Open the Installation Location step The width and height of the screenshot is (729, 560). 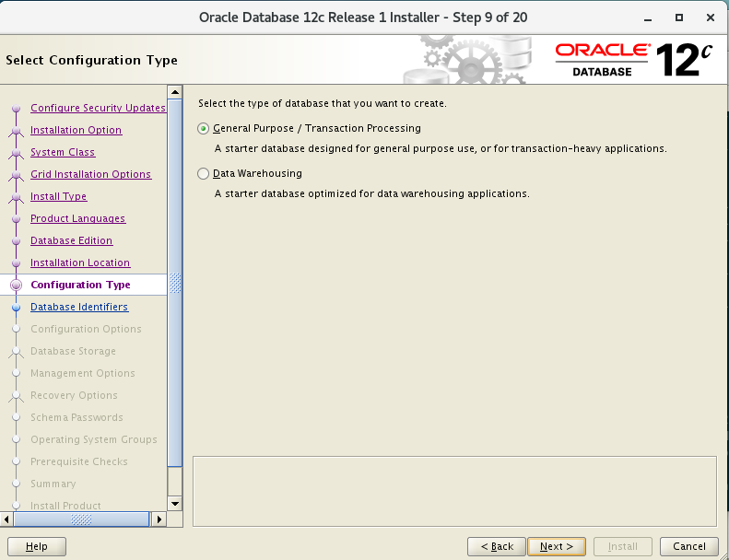80,262
